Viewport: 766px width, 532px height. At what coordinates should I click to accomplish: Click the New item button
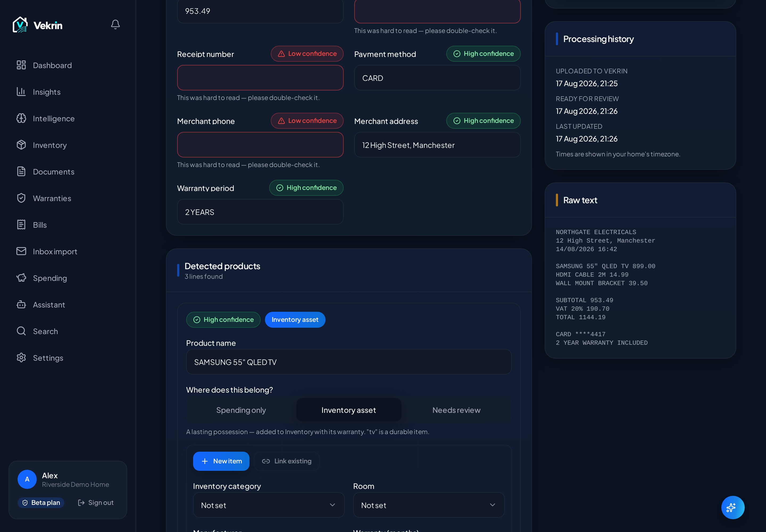click(221, 461)
